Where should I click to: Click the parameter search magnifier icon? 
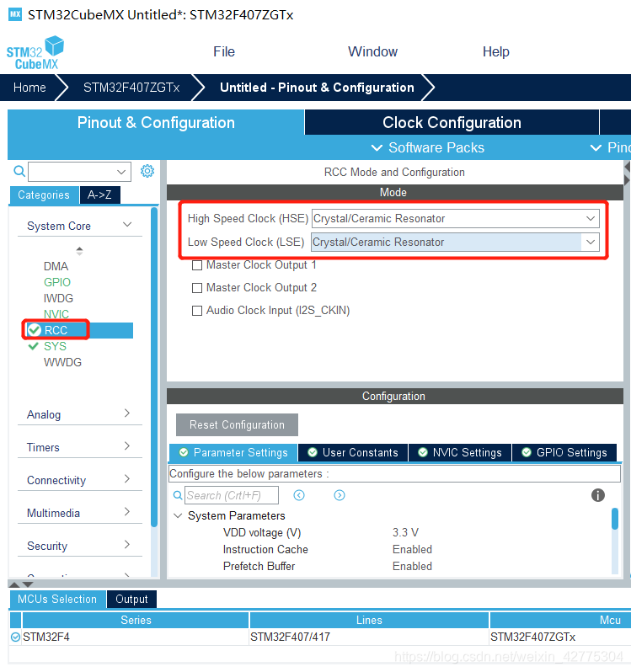pyautogui.click(x=178, y=495)
